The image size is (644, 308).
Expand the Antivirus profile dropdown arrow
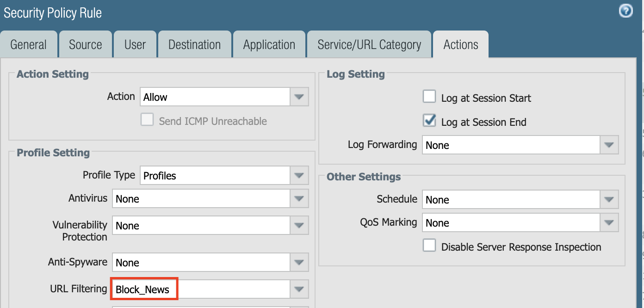pos(299,199)
